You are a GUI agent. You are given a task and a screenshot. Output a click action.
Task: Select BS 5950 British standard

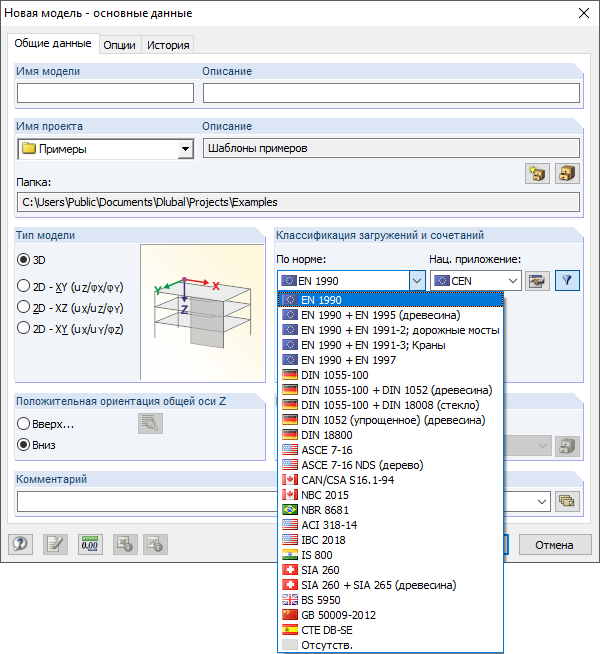click(391, 600)
